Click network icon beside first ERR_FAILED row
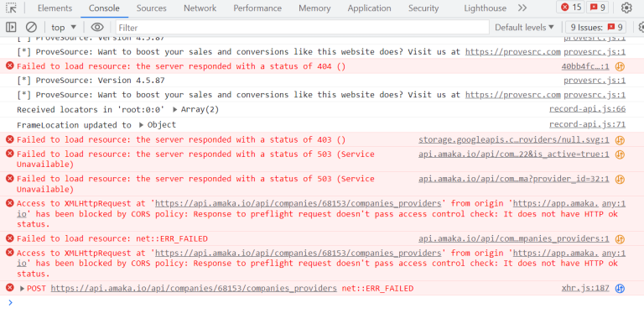 click(x=620, y=239)
